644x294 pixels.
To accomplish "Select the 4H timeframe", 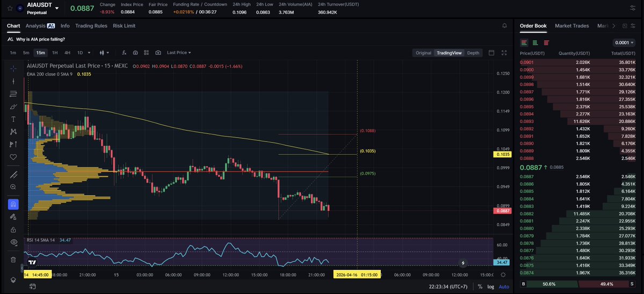I will [67, 53].
